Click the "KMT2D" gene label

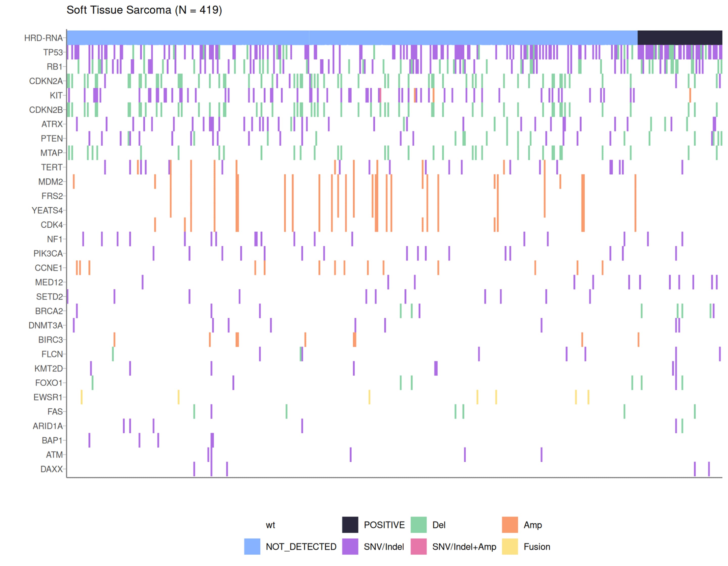click(48, 368)
